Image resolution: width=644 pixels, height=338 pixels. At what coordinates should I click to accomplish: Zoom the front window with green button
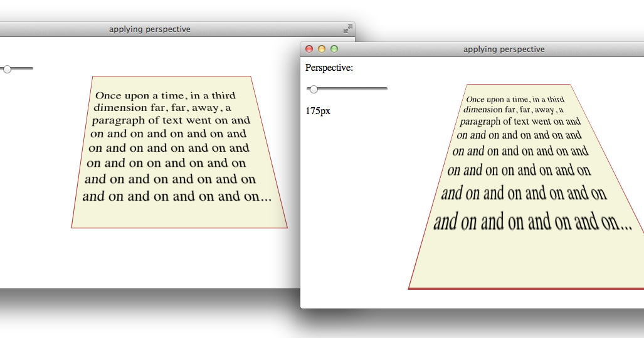(x=334, y=49)
